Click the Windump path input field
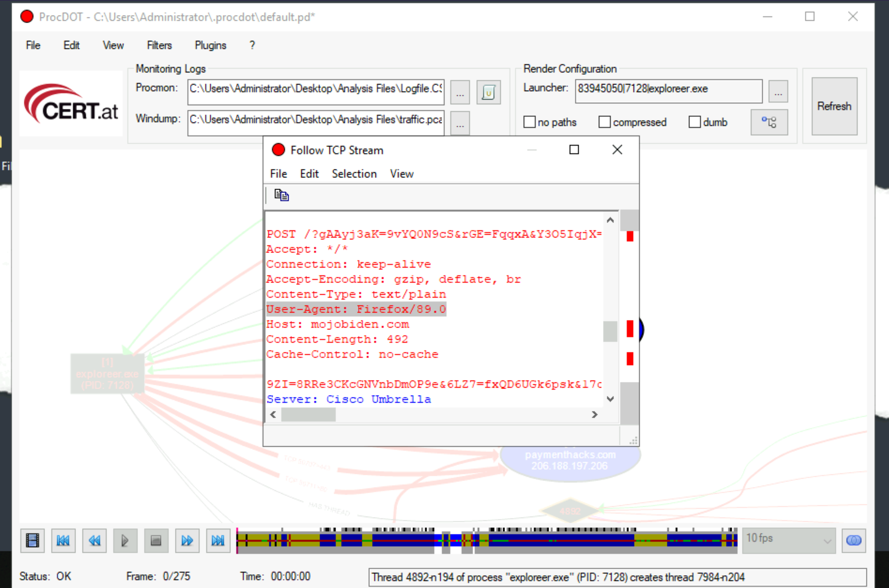The image size is (889, 588). point(316,123)
